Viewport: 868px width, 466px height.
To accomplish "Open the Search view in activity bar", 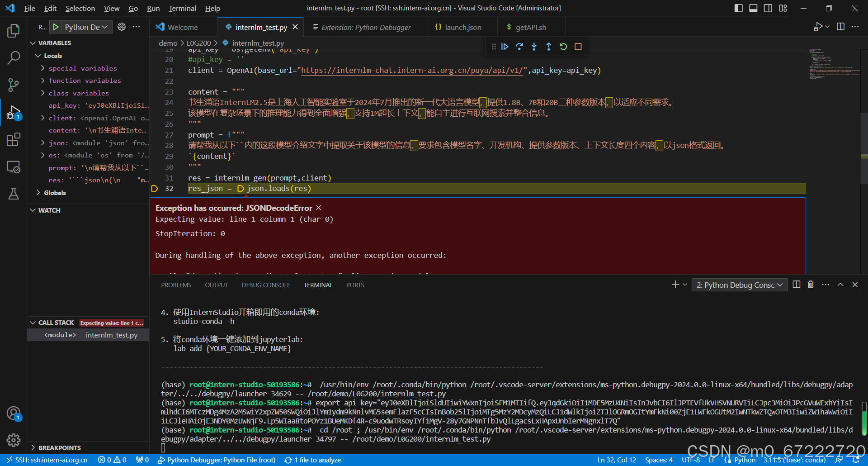I will [x=14, y=57].
